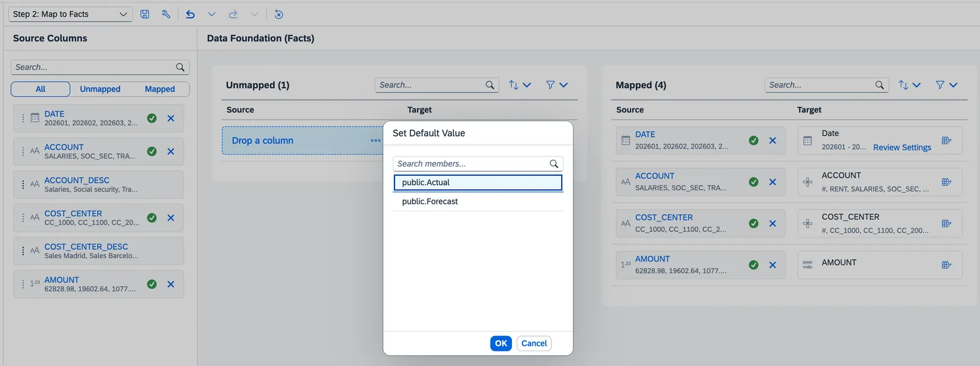Open the AMOUNT target edit icon
Viewport: 980px width, 366px height.
(x=946, y=265)
